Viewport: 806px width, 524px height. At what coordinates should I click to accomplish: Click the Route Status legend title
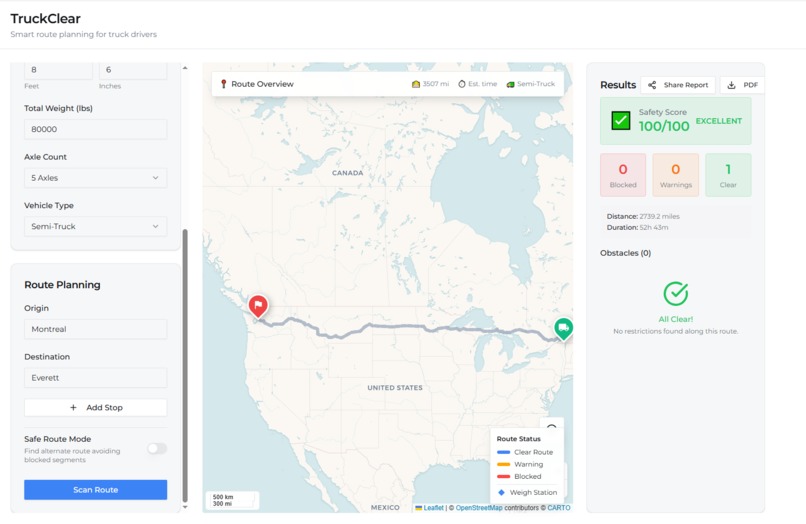[519, 439]
